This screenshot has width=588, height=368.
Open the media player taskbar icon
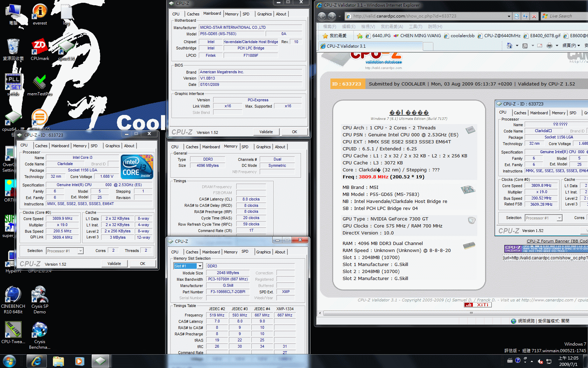pos(79,361)
